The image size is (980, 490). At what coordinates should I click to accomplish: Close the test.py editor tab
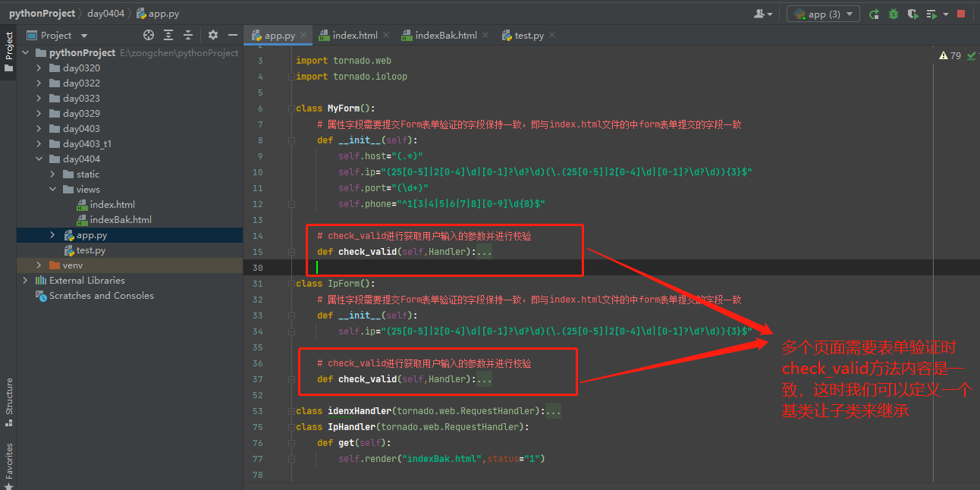pyautogui.click(x=552, y=35)
